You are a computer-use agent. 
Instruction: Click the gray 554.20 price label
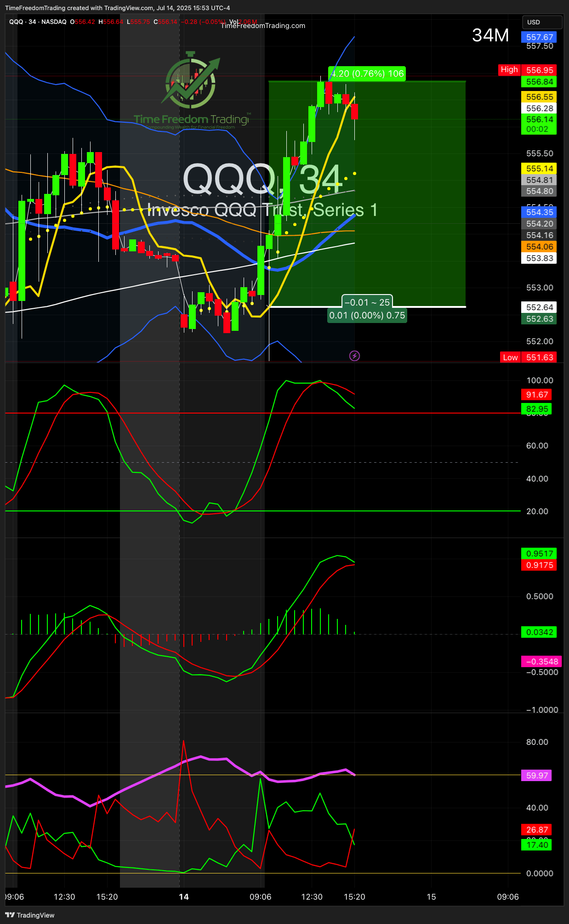coord(539,224)
